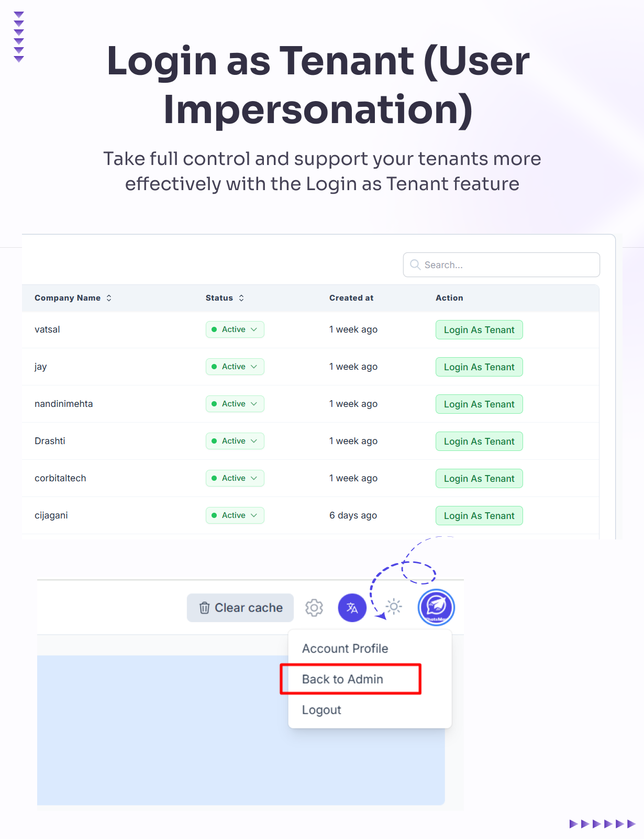Screen dimensions: 644x839
Task: Choose Back to Admin menu option
Action: coord(342,679)
